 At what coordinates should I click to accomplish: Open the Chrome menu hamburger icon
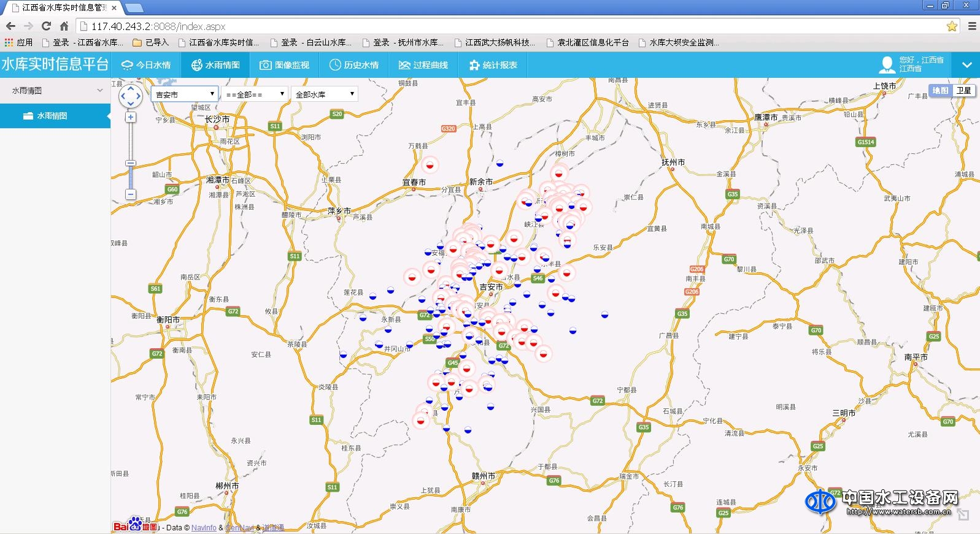(971, 26)
